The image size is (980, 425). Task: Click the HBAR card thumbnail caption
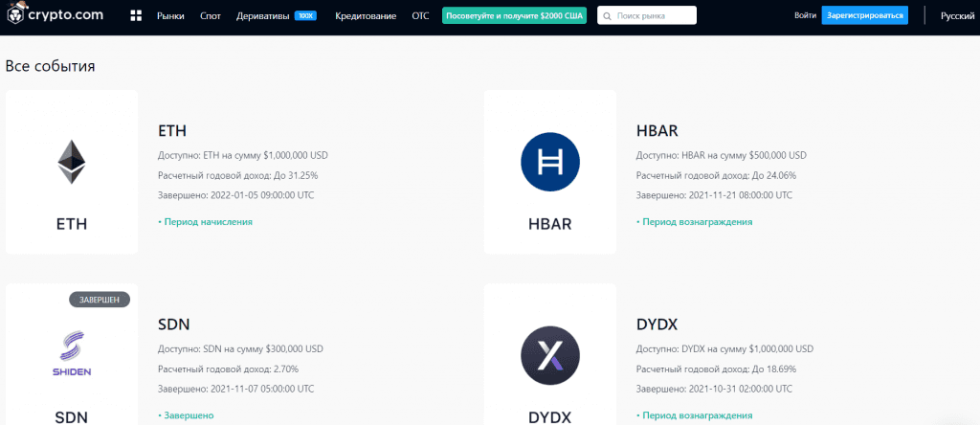tap(549, 224)
